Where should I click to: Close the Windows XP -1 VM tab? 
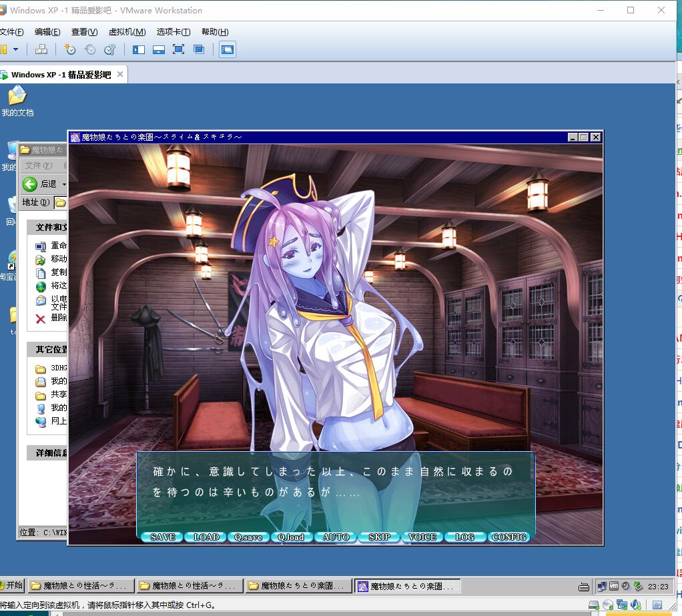(x=120, y=74)
